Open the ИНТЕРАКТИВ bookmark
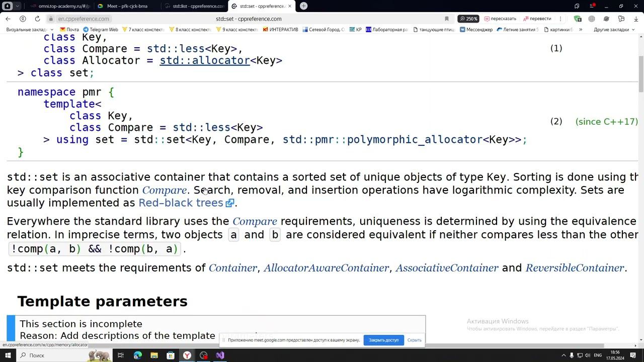This screenshot has height=362, width=644. pos(280,30)
